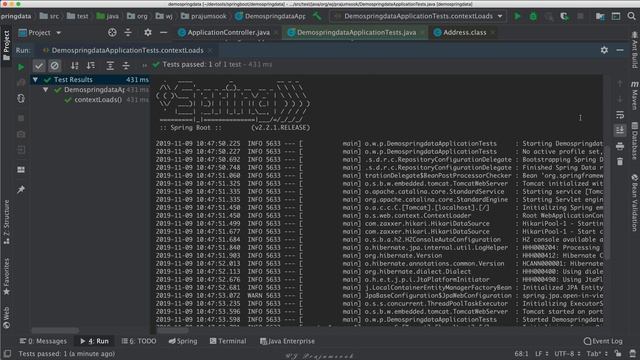Image resolution: width=640 pixels, height=360 pixels.
Task: Expand all test result nodes
Action: pyautogui.click(x=110, y=65)
